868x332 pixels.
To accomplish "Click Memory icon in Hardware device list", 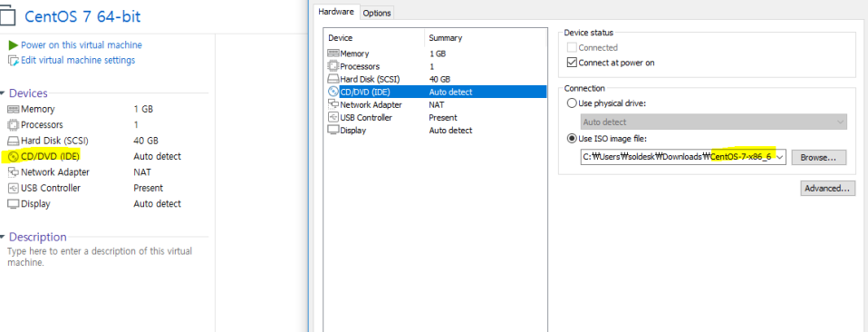I will [x=333, y=54].
